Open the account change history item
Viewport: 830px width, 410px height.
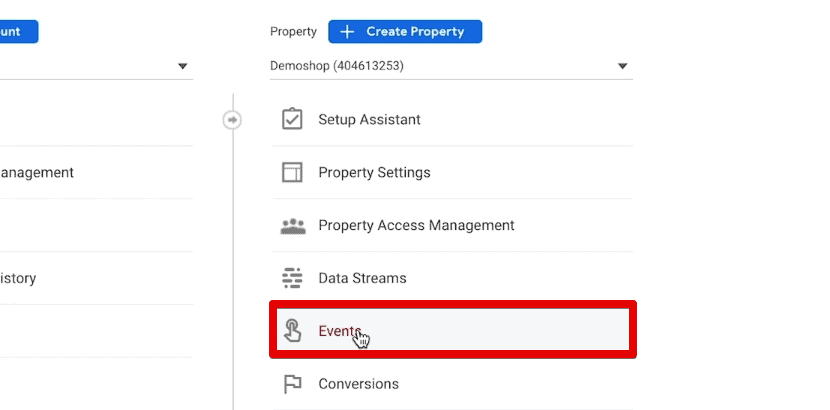[x=20, y=278]
